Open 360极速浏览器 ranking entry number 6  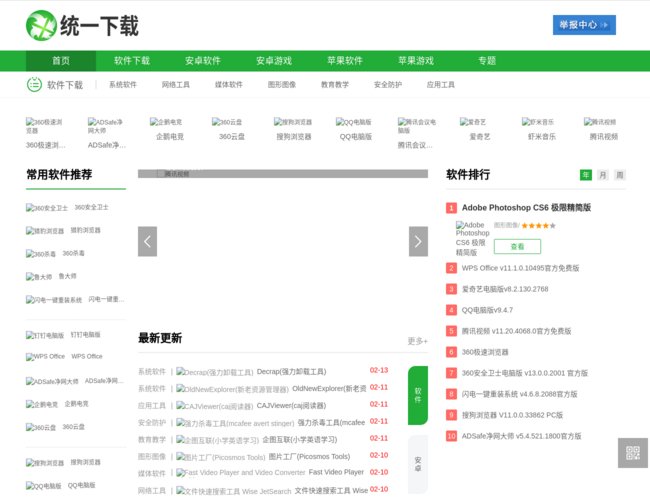point(485,352)
